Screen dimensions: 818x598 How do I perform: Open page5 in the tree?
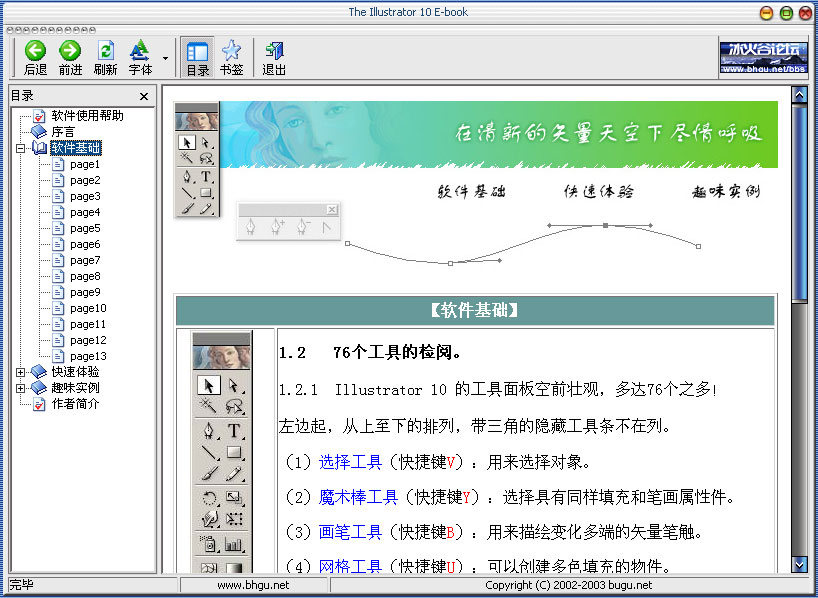[x=85, y=229]
